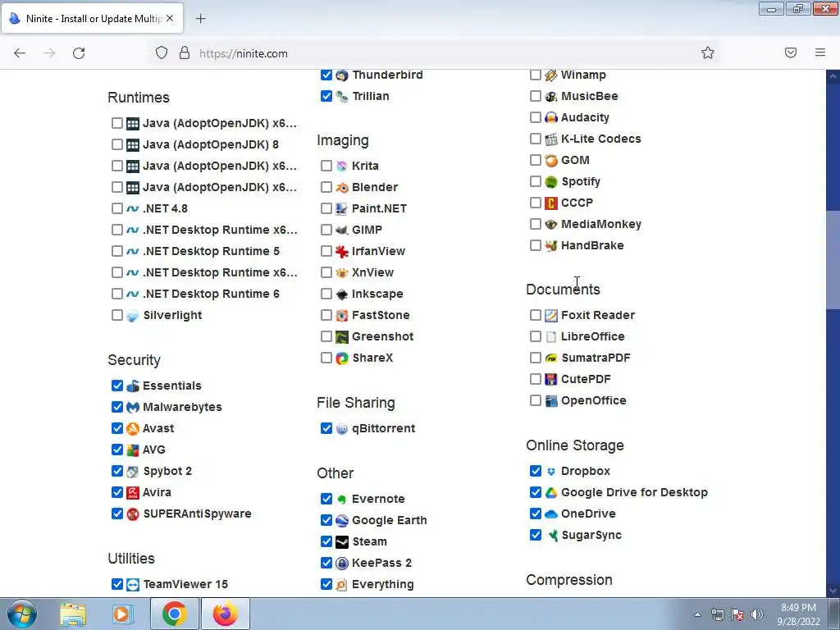The width and height of the screenshot is (840, 630).
Task: Click the Spotify green icon
Action: click(x=550, y=181)
